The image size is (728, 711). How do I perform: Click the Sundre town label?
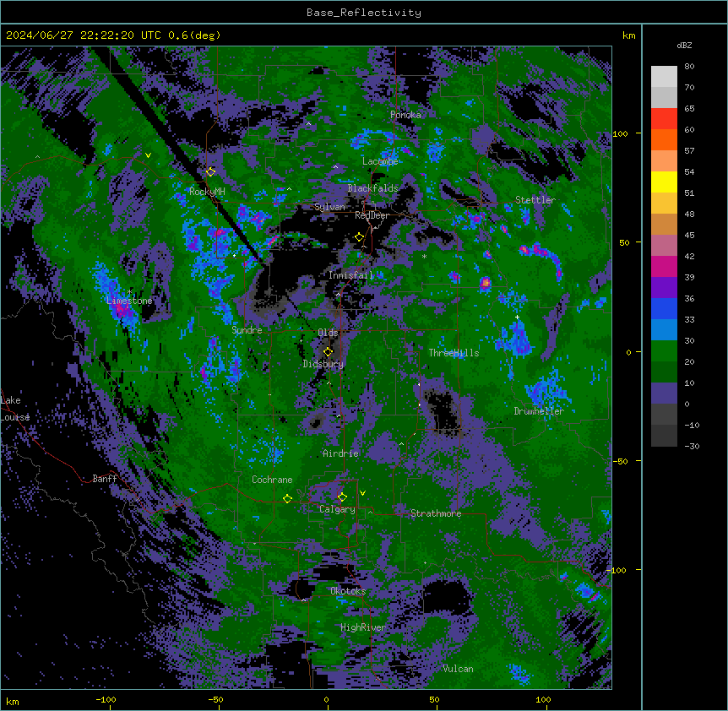coord(247,330)
